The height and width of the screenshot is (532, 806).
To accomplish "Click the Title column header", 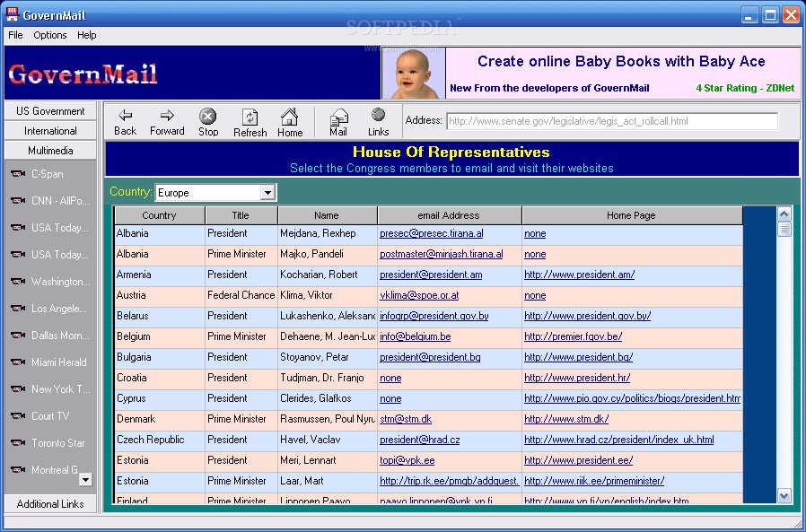I will point(241,215).
